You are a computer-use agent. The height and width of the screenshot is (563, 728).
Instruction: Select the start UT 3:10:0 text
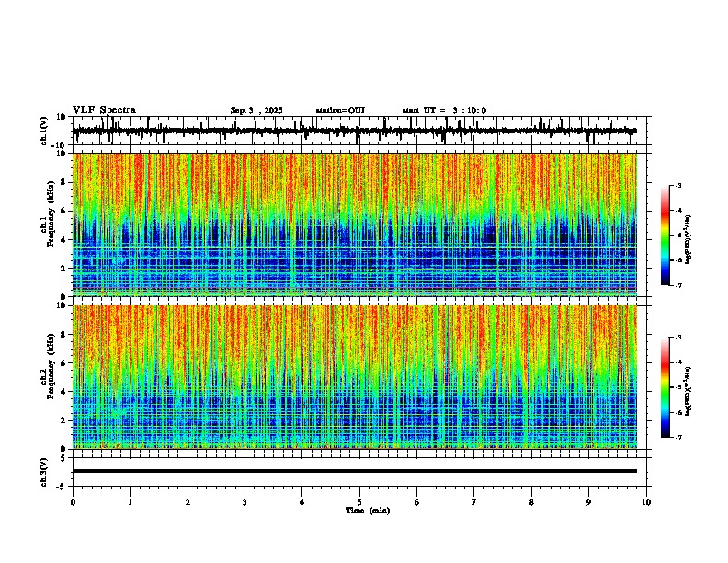coord(444,110)
